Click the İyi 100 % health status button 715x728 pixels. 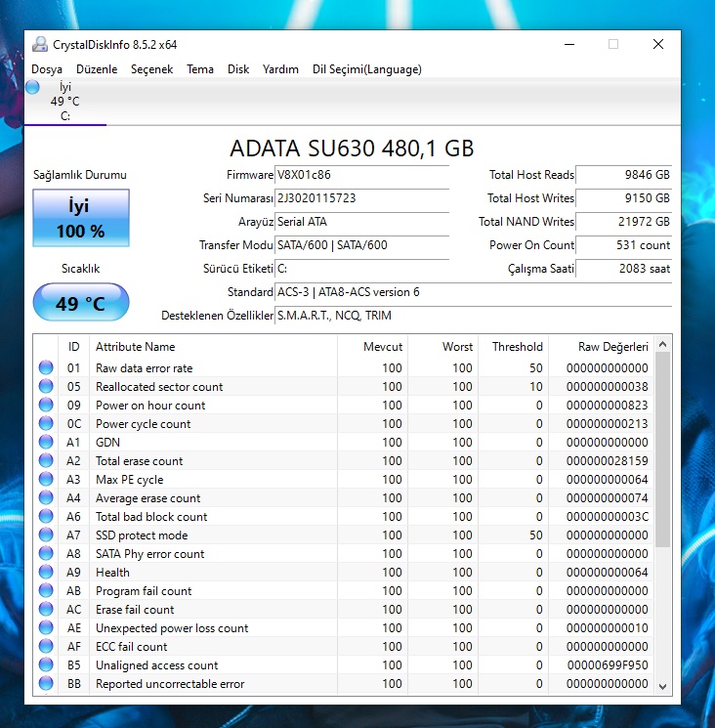click(80, 218)
